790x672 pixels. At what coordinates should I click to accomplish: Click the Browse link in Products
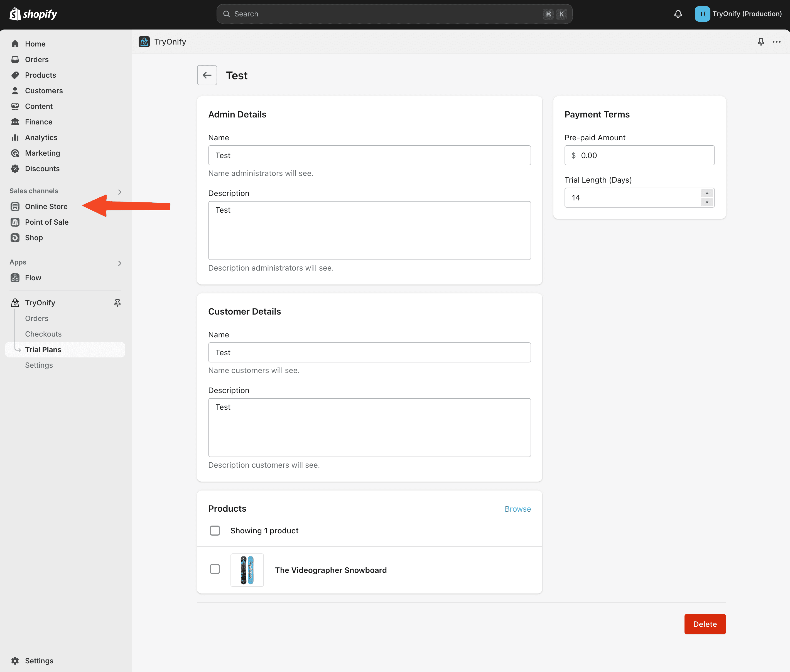[x=517, y=509]
